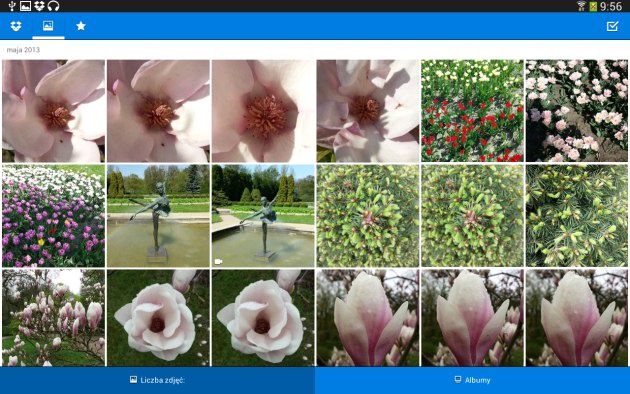Image resolution: width=630 pixels, height=394 pixels.
Task: Click the 'maja 2013' date header
Action: point(23,50)
